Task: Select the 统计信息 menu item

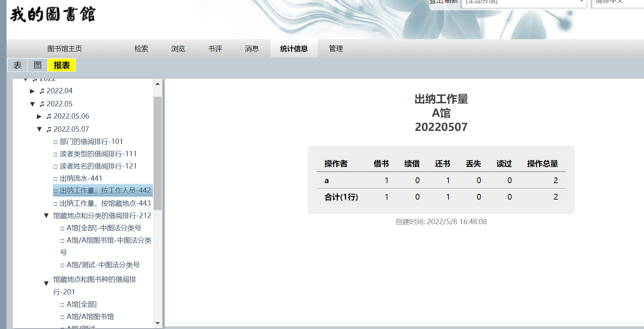Action: pyautogui.click(x=294, y=49)
